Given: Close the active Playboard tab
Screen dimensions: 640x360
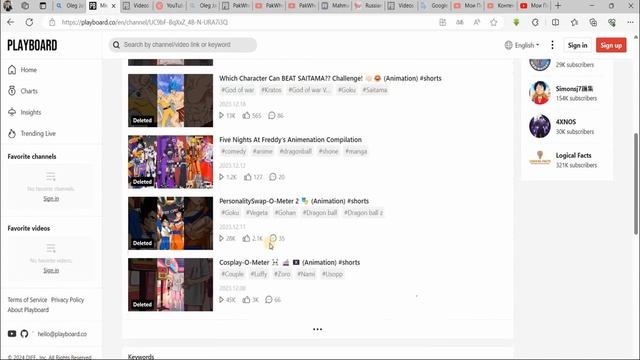Looking at the screenshot, I should tap(113, 6).
